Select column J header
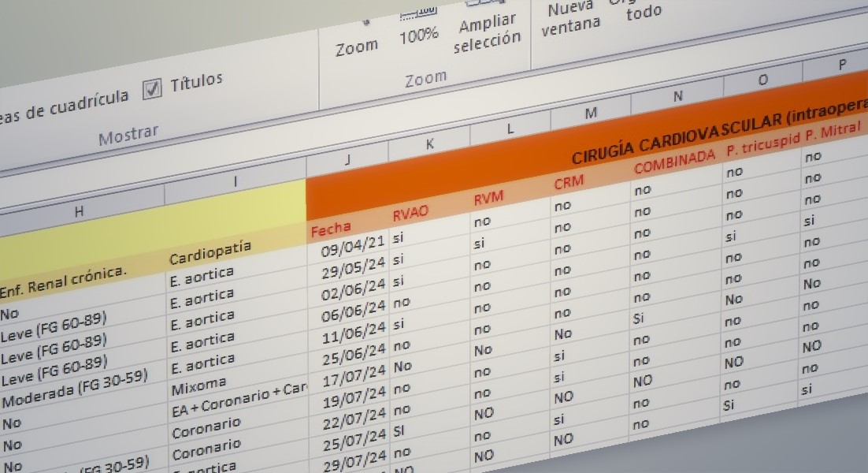 [347, 160]
